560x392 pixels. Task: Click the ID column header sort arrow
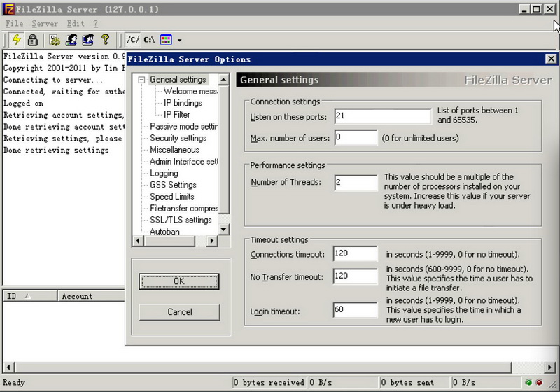click(x=28, y=296)
